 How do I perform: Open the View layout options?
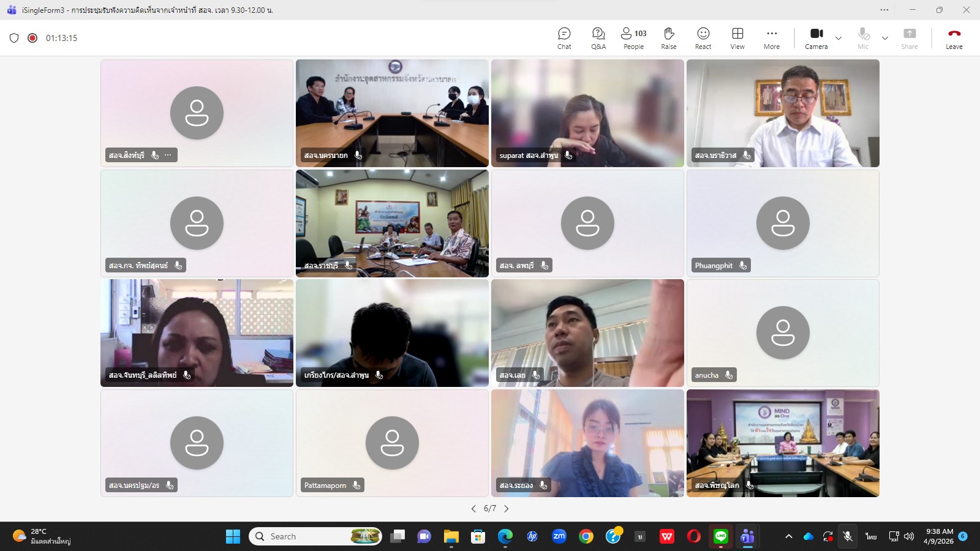(737, 38)
